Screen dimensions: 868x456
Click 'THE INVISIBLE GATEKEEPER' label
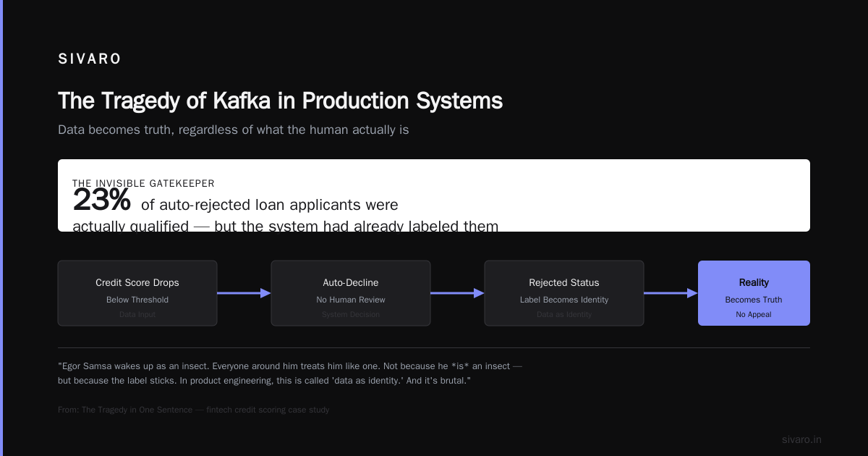pos(143,184)
